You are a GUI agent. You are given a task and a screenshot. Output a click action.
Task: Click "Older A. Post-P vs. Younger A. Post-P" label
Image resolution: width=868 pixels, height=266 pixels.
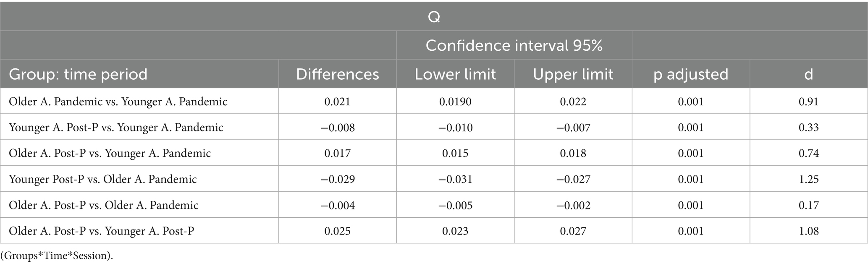[102, 231]
